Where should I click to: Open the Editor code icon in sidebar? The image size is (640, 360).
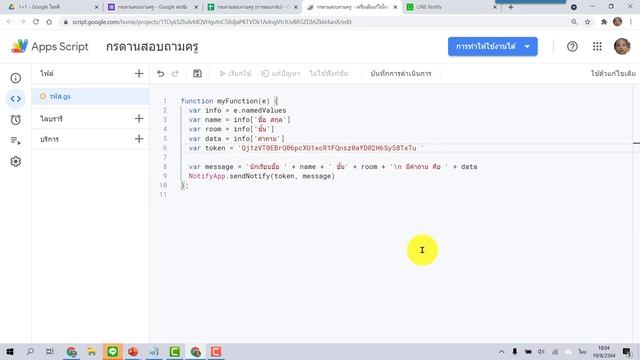(16, 99)
